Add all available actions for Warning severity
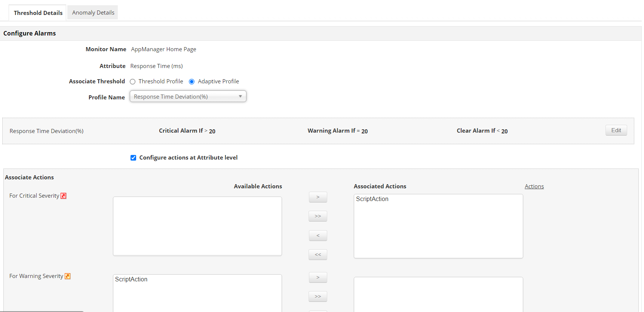644x312 pixels. 318,297
